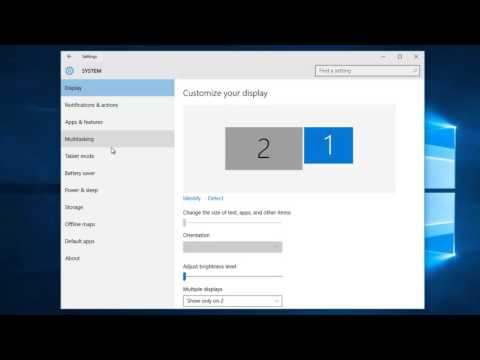Close the Settings window

coord(416,57)
